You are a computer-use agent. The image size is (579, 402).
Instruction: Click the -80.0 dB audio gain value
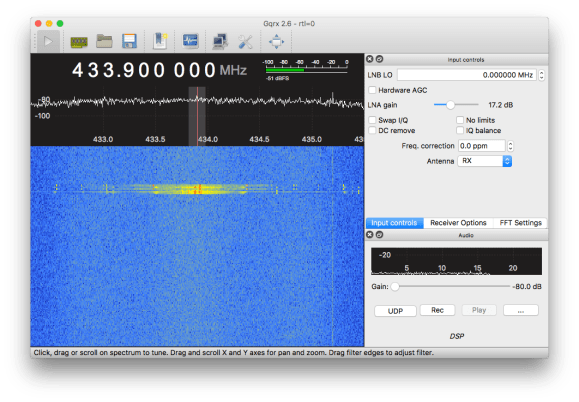(x=527, y=286)
